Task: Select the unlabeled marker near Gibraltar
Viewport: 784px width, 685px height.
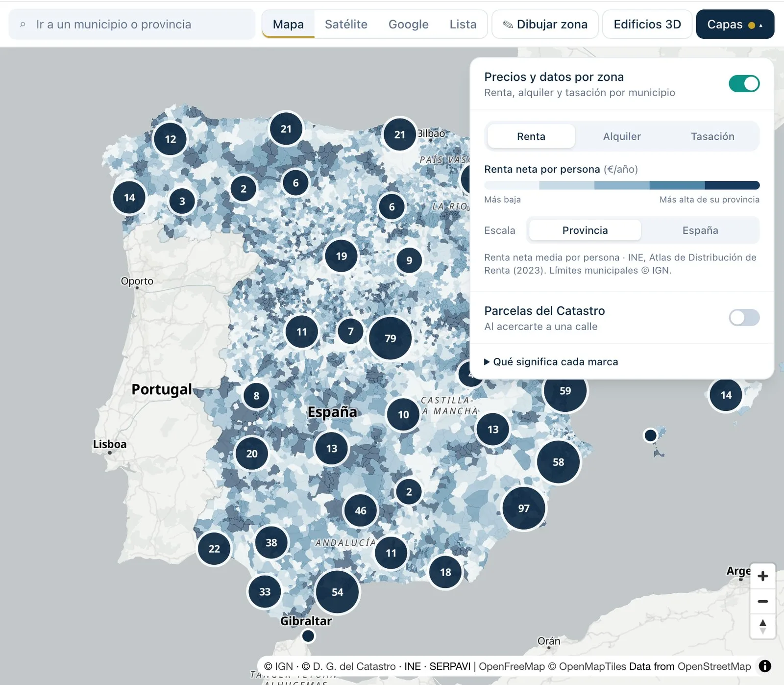Action: [x=308, y=636]
